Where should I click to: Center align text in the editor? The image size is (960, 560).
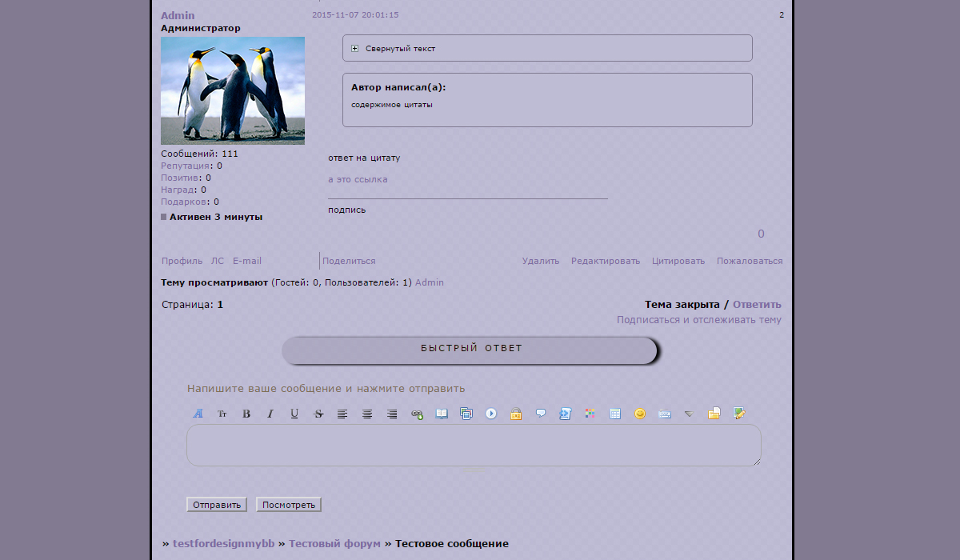[x=367, y=414]
